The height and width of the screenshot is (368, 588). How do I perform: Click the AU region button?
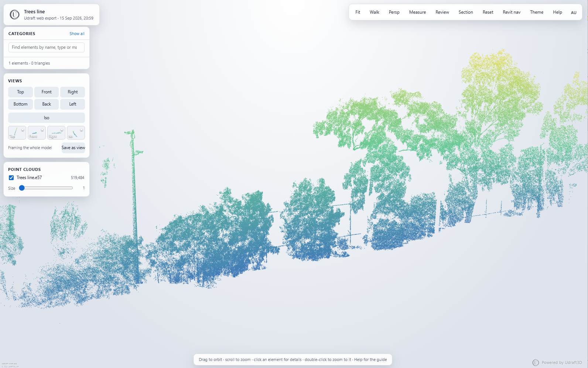(574, 13)
